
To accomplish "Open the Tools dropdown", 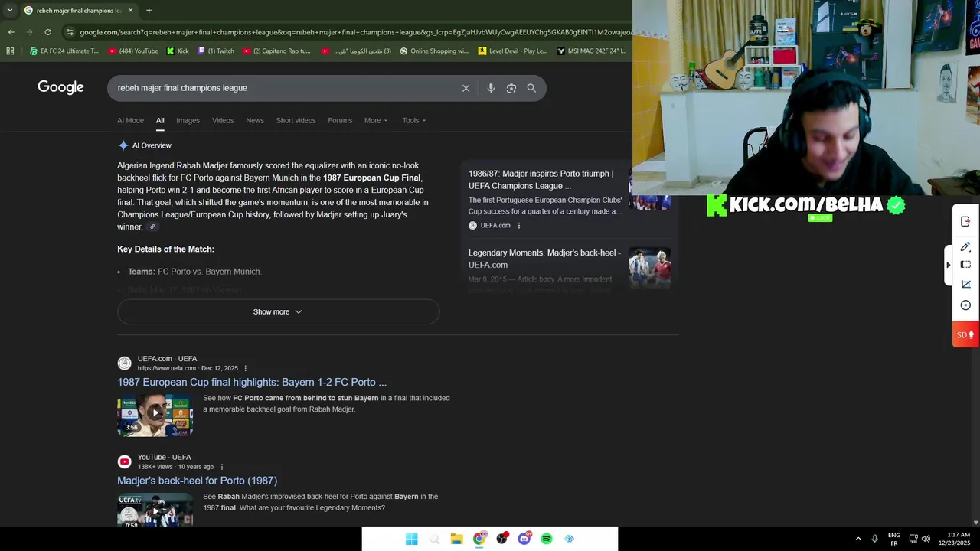I will (x=414, y=120).
